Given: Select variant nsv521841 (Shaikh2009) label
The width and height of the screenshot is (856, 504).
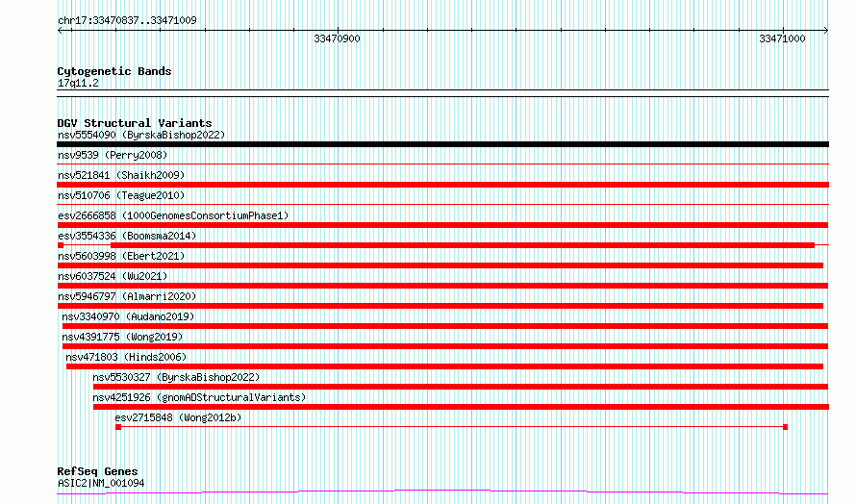Looking at the screenshot, I should click(121, 175).
